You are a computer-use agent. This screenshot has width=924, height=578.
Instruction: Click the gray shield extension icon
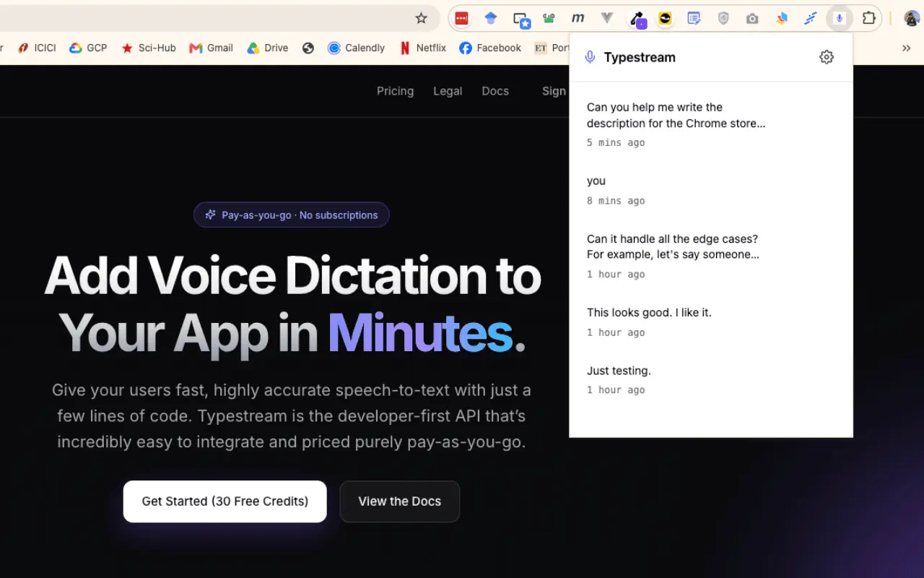pos(723,19)
